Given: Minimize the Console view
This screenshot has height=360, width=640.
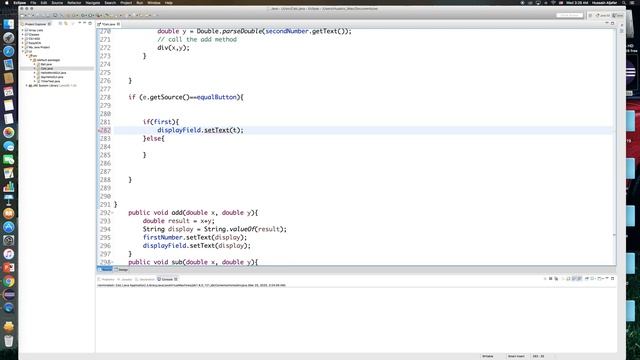Looking at the screenshot, I should point(607,278).
